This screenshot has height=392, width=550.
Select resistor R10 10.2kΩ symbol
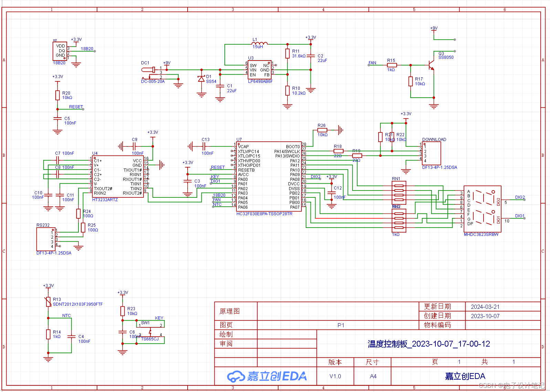(287, 90)
